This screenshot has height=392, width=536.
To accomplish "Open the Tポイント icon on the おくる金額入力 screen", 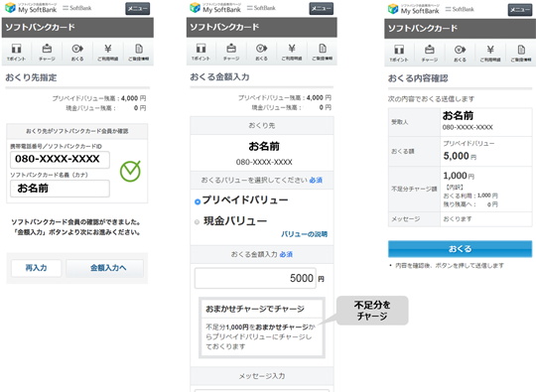I will (201, 52).
